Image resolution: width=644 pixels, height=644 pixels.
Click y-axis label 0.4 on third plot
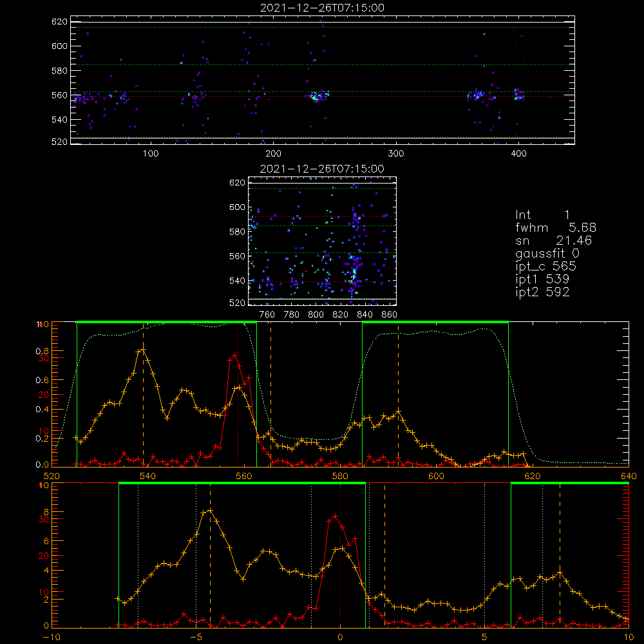click(x=43, y=410)
